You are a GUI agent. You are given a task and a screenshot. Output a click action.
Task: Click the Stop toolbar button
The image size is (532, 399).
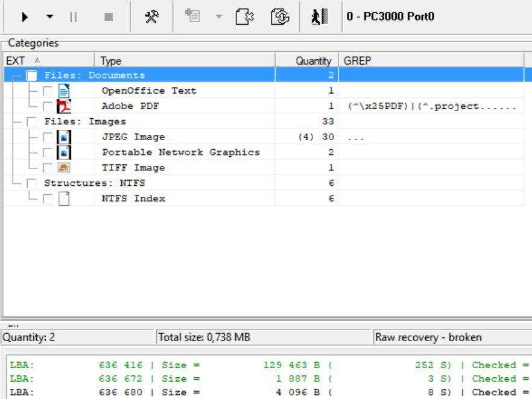(x=109, y=17)
